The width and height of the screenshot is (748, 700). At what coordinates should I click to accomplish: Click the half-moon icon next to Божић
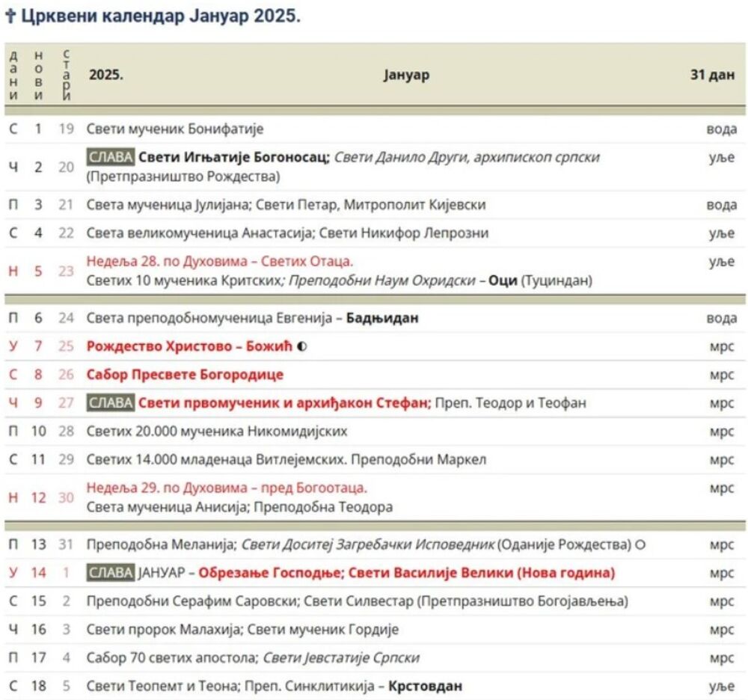point(302,347)
